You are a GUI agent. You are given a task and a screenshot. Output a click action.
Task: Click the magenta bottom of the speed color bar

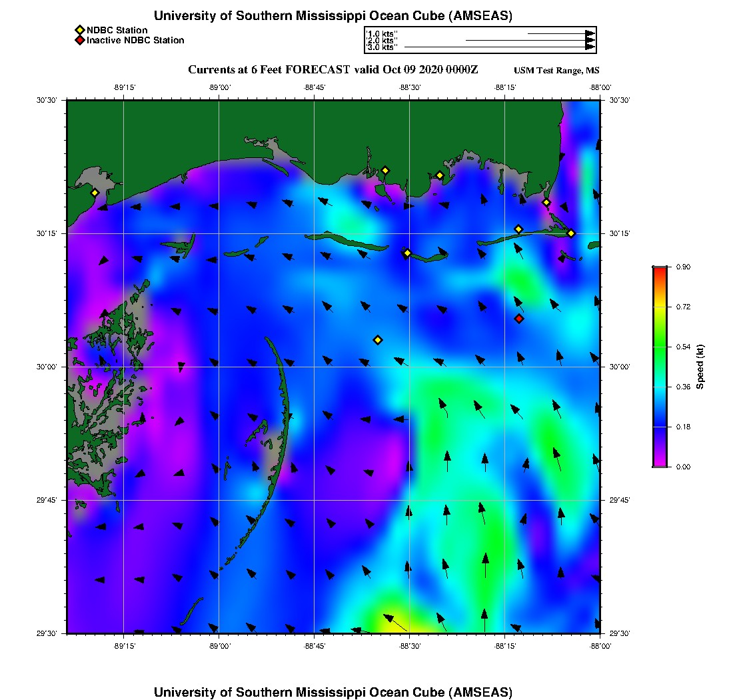659,463
